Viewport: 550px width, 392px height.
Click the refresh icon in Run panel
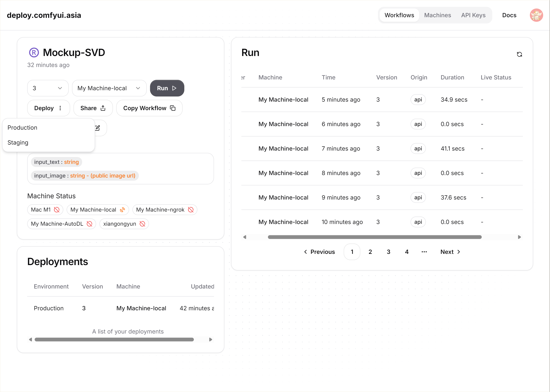[519, 54]
